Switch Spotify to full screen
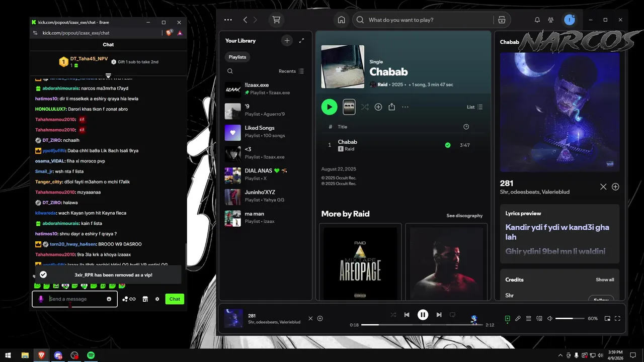 (x=617, y=318)
